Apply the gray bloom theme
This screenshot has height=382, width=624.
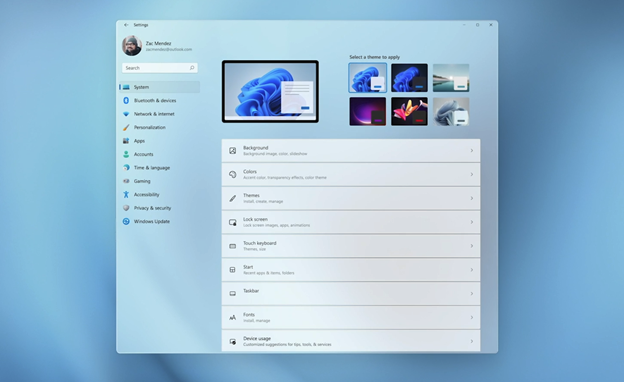[x=451, y=112]
